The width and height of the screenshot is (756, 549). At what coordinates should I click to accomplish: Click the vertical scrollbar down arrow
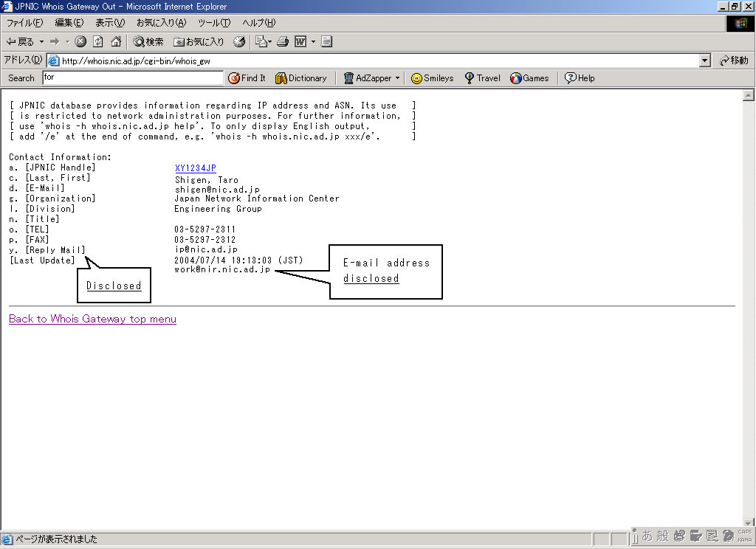click(749, 522)
